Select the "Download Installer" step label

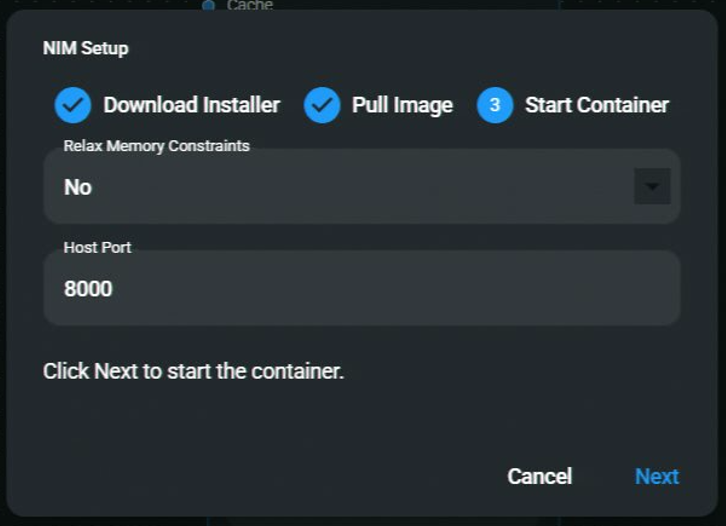click(192, 105)
